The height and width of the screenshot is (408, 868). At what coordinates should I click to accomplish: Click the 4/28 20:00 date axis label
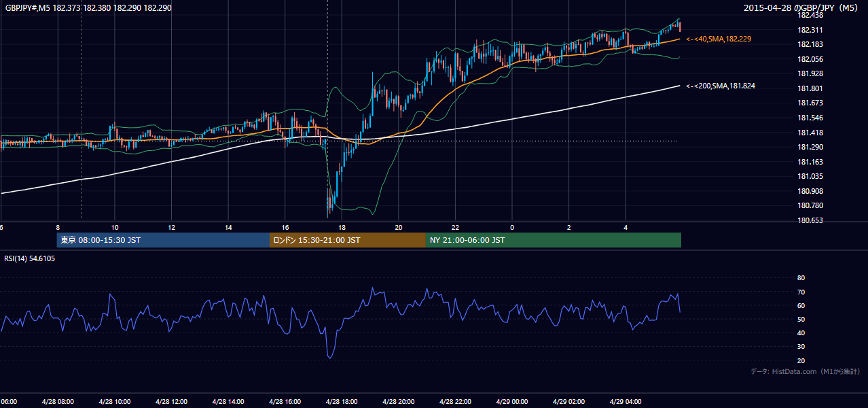point(399,402)
